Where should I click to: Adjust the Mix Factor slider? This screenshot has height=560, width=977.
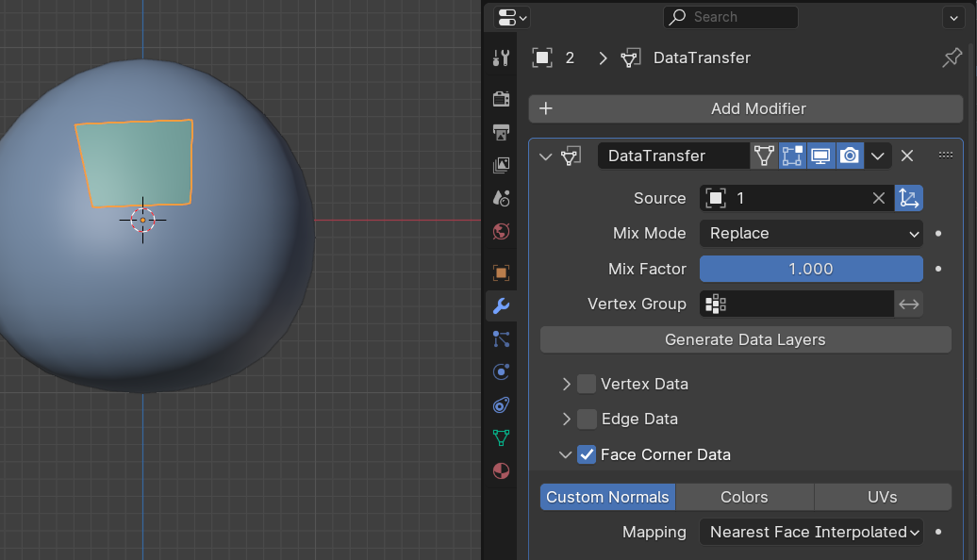pyautogui.click(x=811, y=269)
